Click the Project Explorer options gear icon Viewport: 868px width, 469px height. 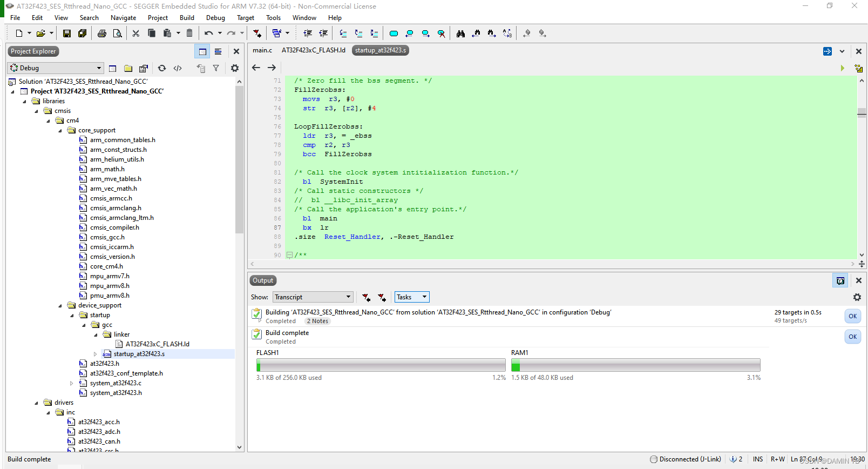point(235,68)
